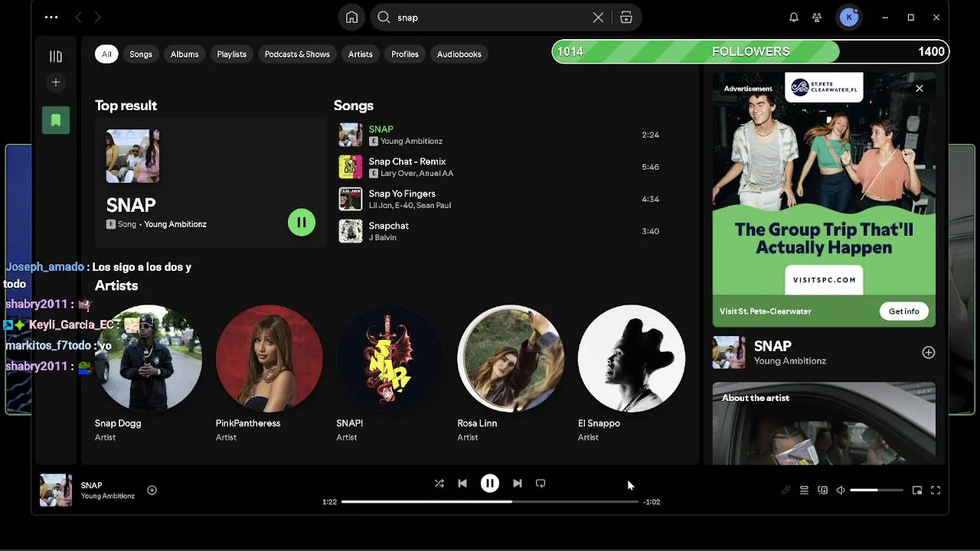Open the three-dots app menu
The width and height of the screenshot is (980, 551).
tap(51, 17)
